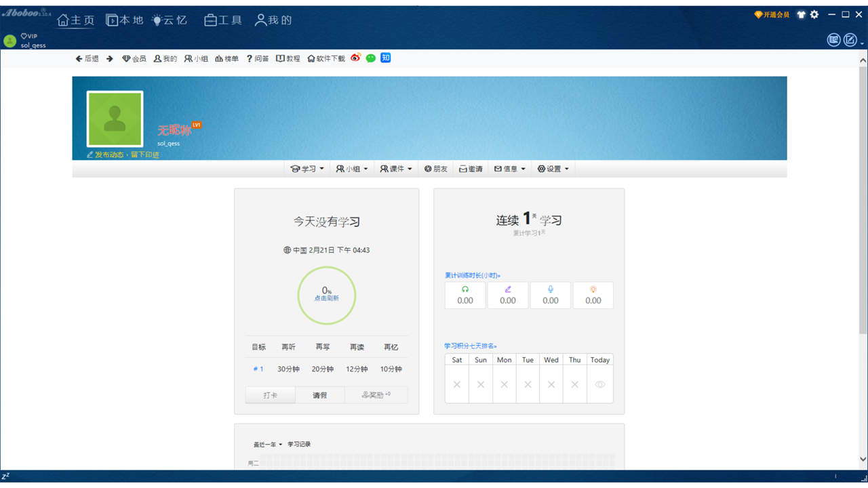This screenshot has width=868, height=488.
Task: Click the 0% progress circle to refresh
Action: point(327,295)
